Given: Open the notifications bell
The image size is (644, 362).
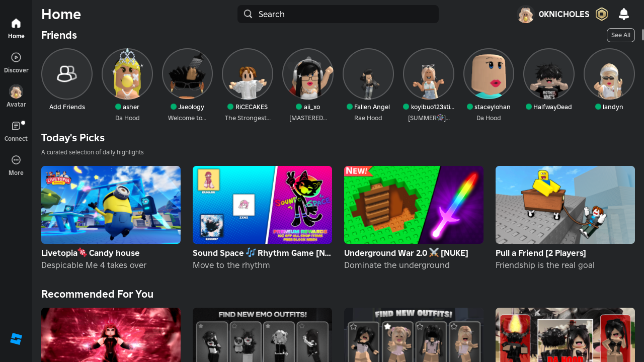Looking at the screenshot, I should [x=624, y=14].
